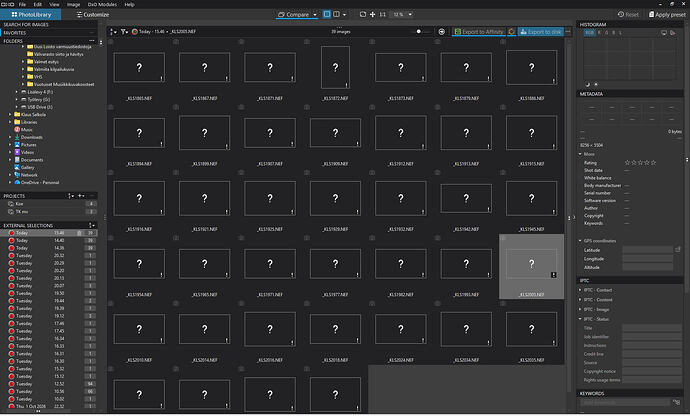Viewport: 690px width, 416px height.
Task: Open the image filter funnel menu
Action: 125,32
